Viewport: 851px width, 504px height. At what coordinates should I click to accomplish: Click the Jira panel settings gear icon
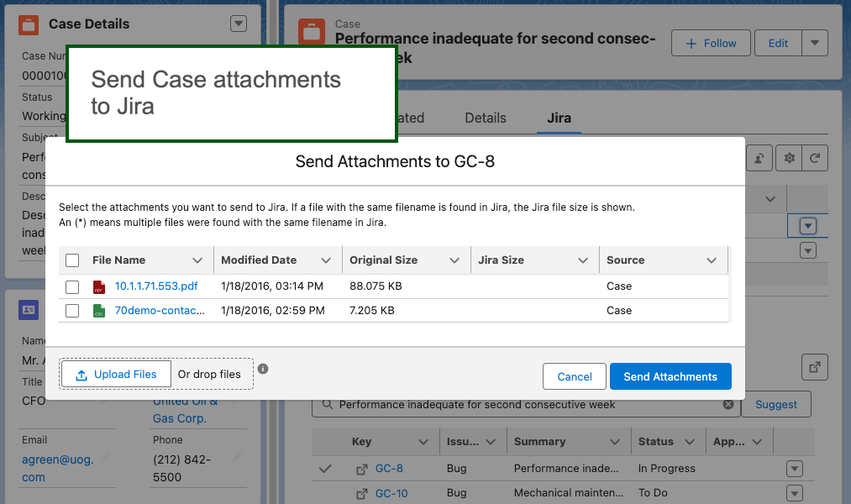(789, 158)
